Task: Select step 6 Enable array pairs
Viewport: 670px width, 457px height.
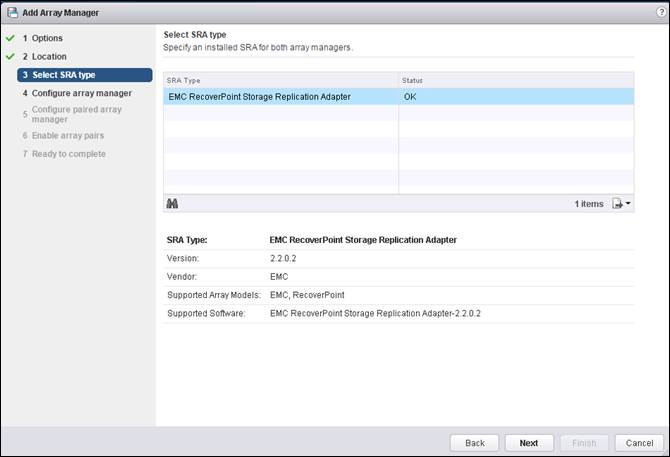Action: click(x=63, y=135)
